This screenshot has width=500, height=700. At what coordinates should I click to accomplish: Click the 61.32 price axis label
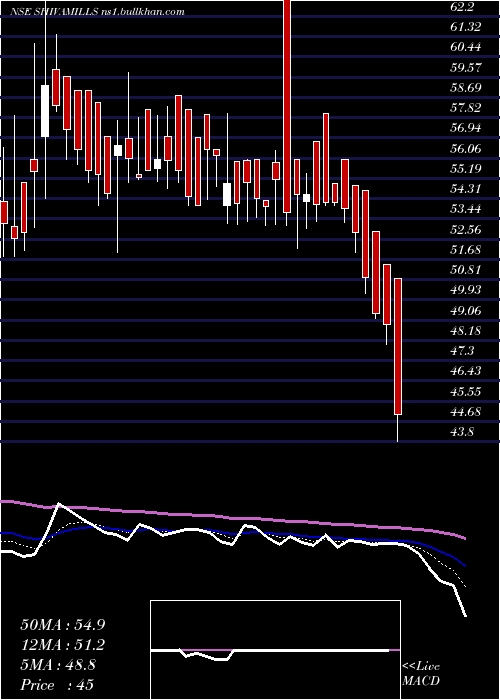pos(465,27)
